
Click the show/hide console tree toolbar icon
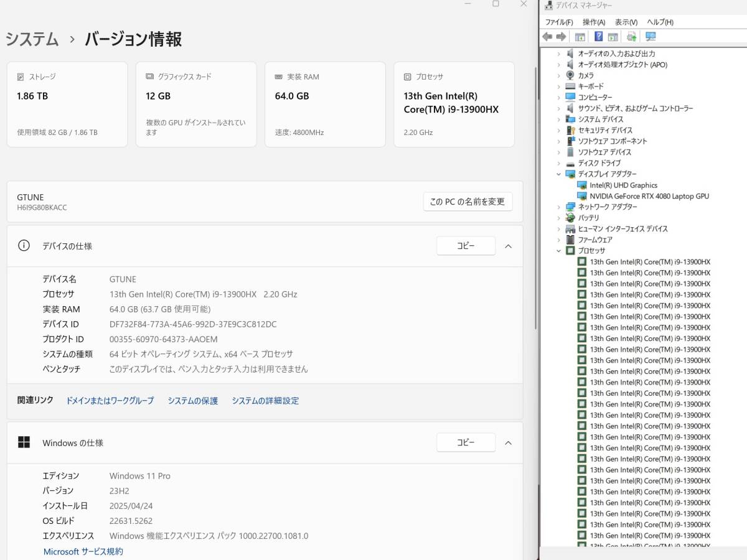pos(580,37)
